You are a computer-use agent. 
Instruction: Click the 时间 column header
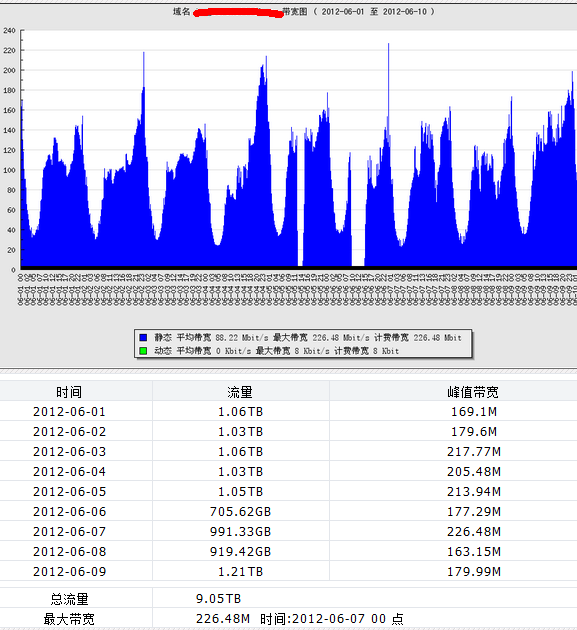pos(69,392)
